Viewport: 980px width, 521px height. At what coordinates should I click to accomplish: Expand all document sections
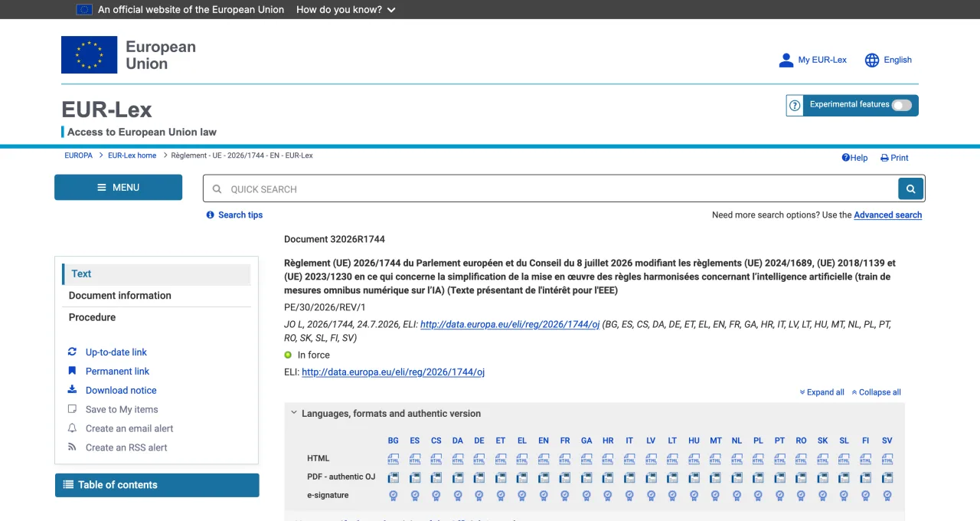coord(822,392)
